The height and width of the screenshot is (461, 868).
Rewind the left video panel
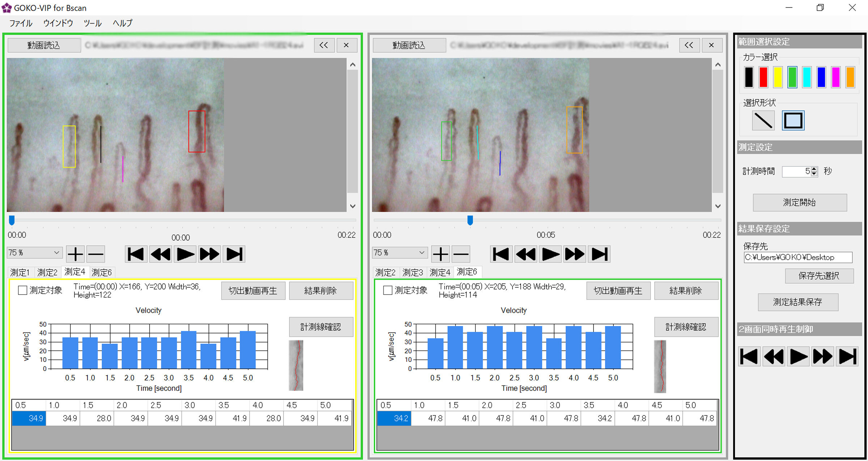(x=161, y=254)
